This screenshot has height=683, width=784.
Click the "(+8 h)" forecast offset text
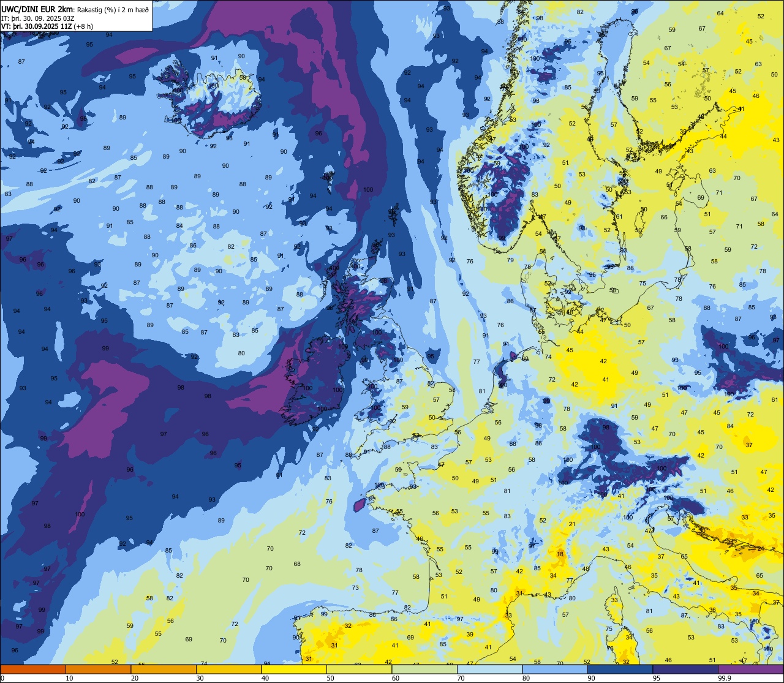[x=85, y=26]
